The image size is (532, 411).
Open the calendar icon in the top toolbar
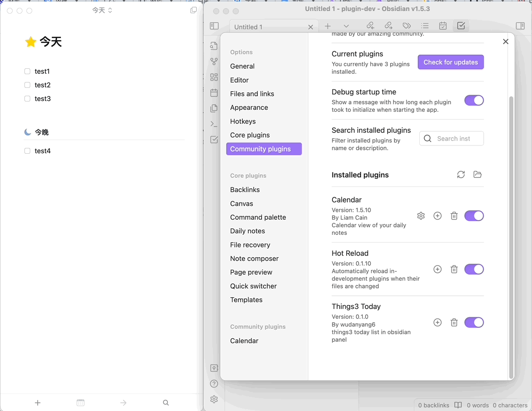(x=443, y=26)
